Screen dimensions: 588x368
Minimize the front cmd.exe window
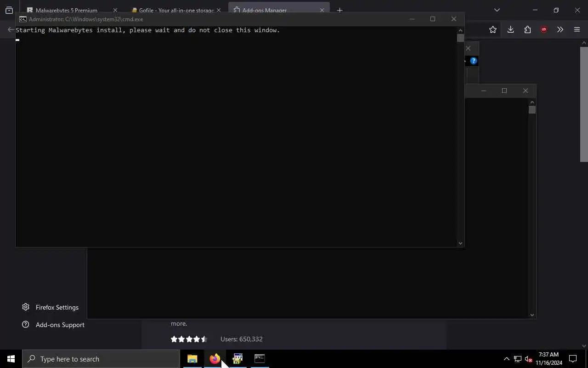tap(412, 19)
